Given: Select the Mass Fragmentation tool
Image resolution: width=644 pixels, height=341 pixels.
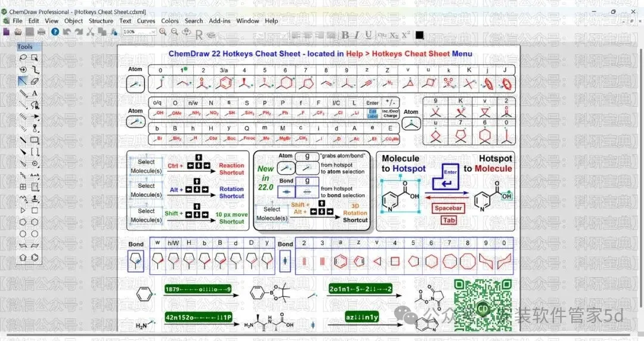Looking at the screenshot, I should point(35,69).
